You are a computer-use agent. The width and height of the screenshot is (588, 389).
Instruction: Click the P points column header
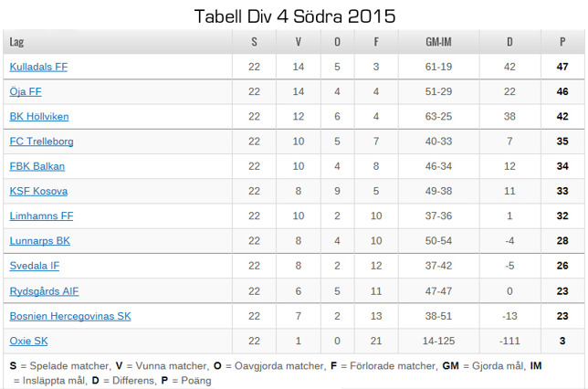pyautogui.click(x=562, y=42)
